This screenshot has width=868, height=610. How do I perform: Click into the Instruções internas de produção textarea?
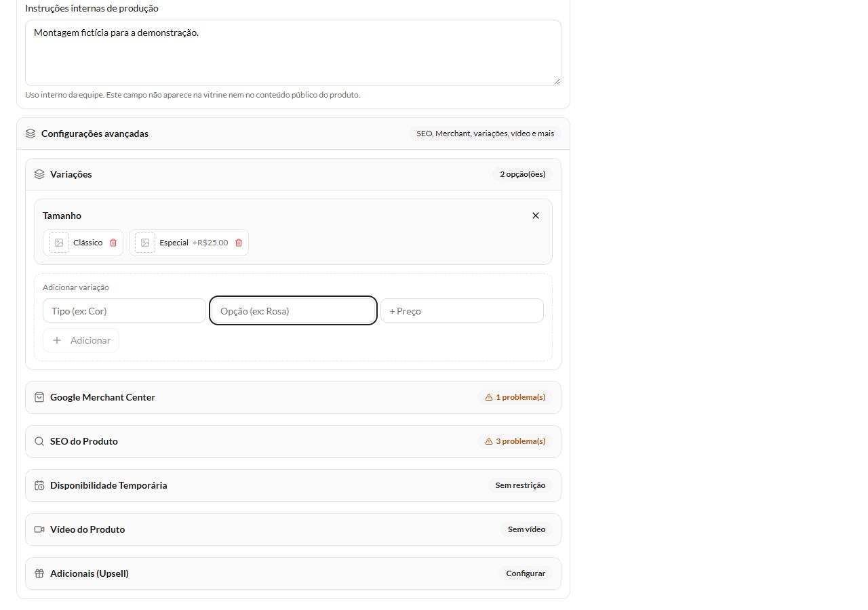point(293,53)
